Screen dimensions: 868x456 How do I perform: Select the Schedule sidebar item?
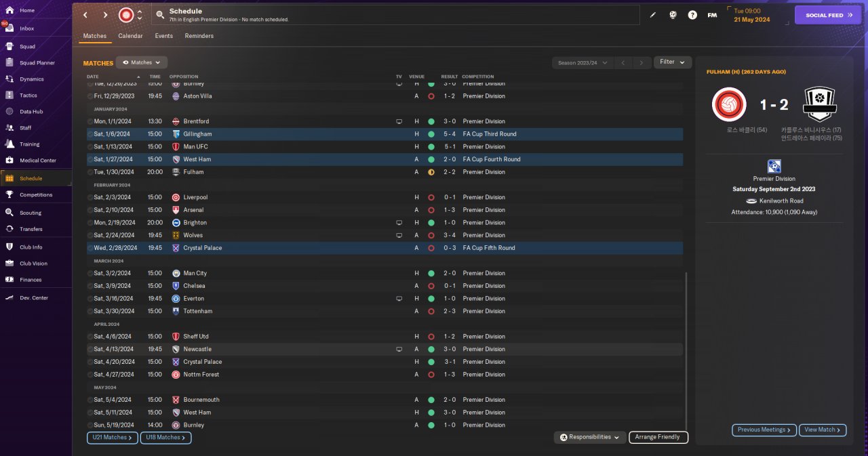[36, 178]
